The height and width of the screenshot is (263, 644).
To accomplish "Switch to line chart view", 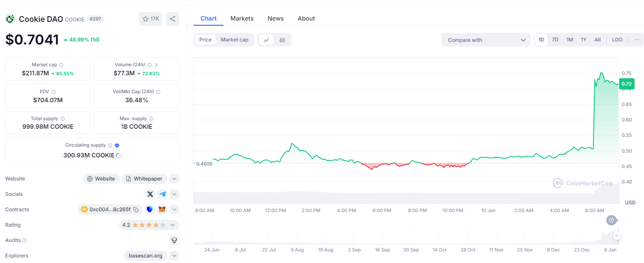I will (x=266, y=40).
